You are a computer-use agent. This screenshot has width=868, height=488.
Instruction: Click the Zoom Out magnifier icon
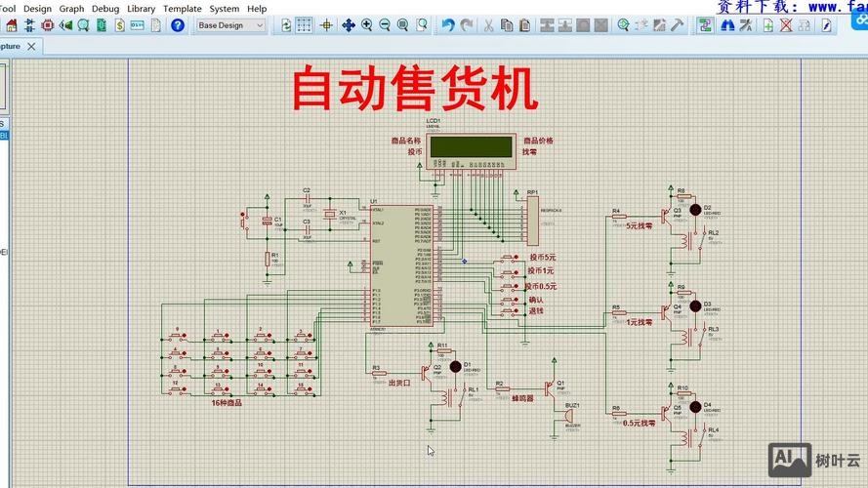[x=385, y=25]
